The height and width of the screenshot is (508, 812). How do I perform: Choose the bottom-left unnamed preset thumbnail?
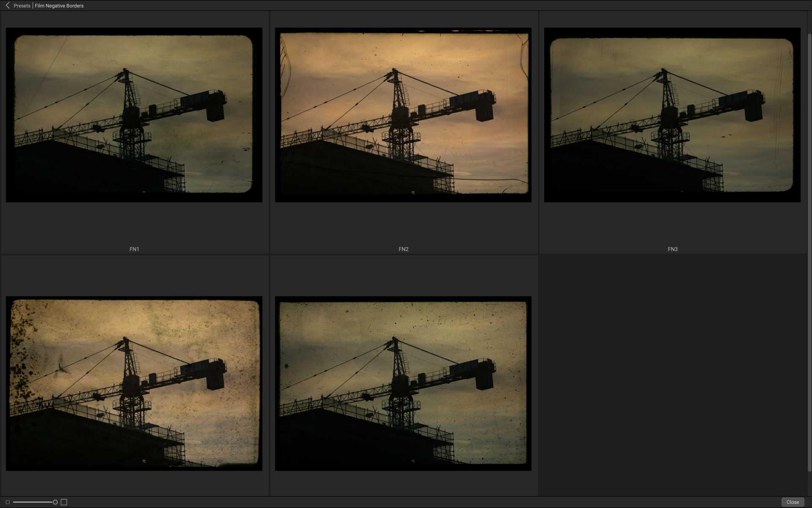(134, 383)
